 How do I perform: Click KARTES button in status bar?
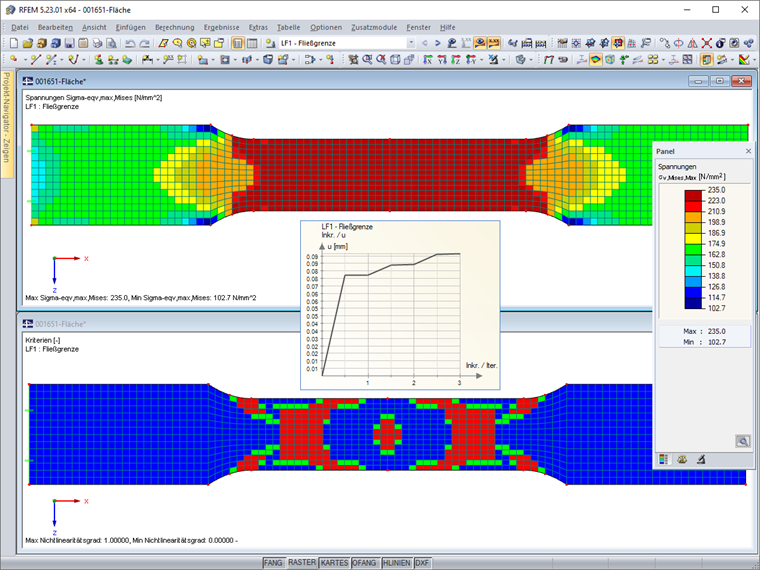pyautogui.click(x=334, y=563)
